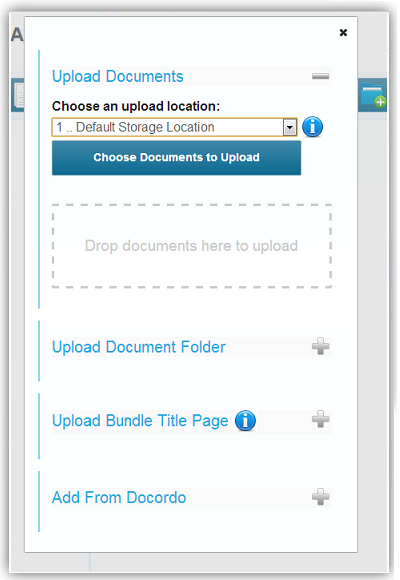The image size is (400, 580).
Task: Click Upload Bundle Title Page heading
Action: (140, 421)
